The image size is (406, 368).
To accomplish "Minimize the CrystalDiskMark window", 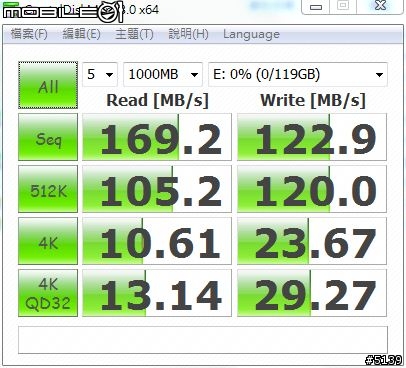I will (315, 7).
